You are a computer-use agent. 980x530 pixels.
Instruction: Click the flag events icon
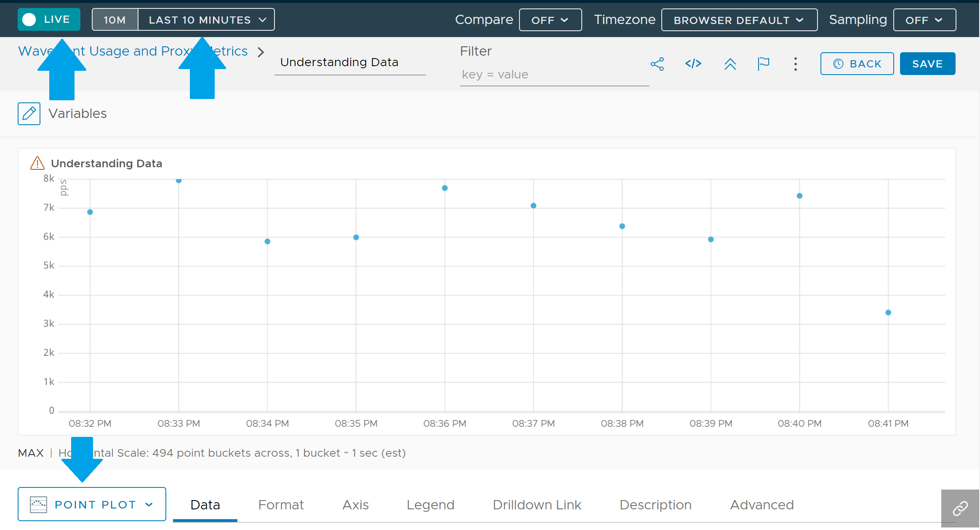[x=763, y=64]
